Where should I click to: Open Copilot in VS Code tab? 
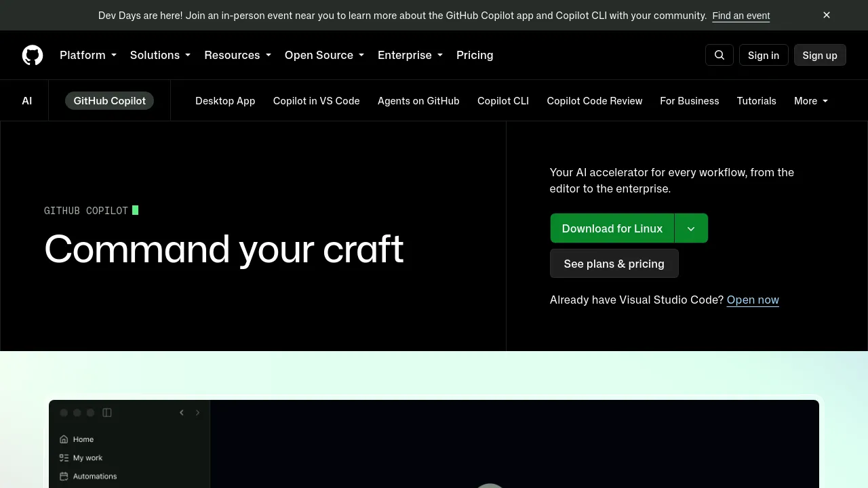click(317, 100)
